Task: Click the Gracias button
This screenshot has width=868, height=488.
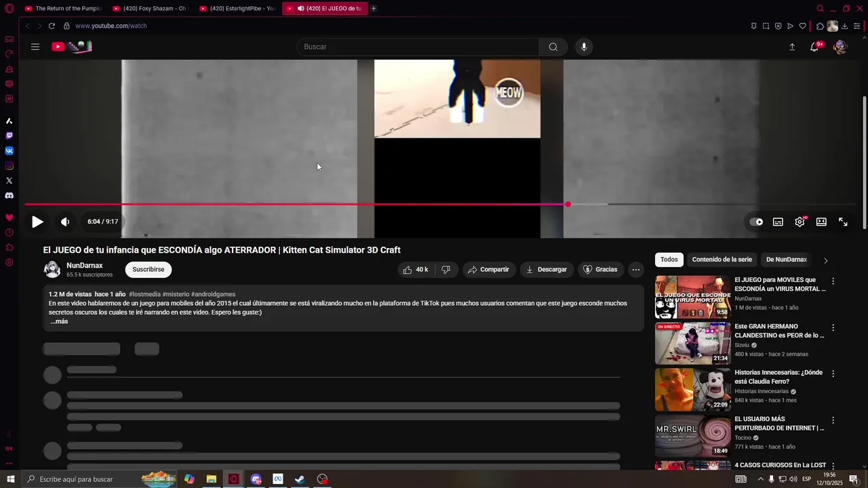Action: [601, 270]
